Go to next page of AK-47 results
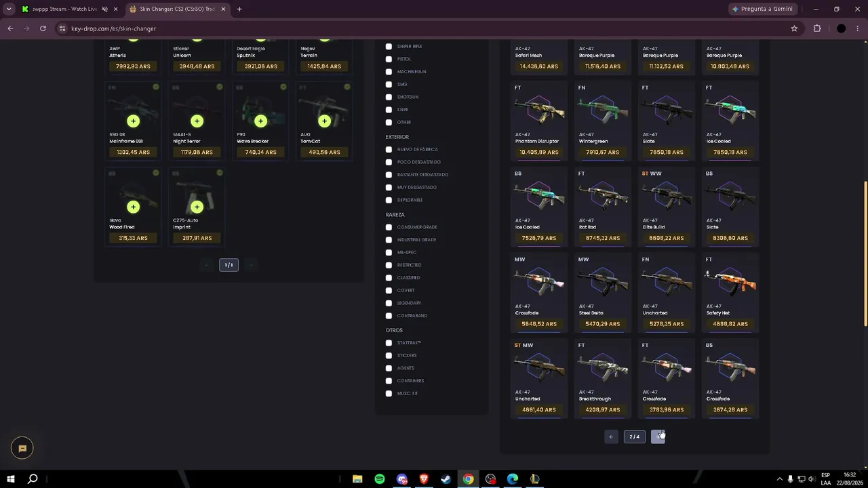The height and width of the screenshot is (488, 868). click(658, 436)
